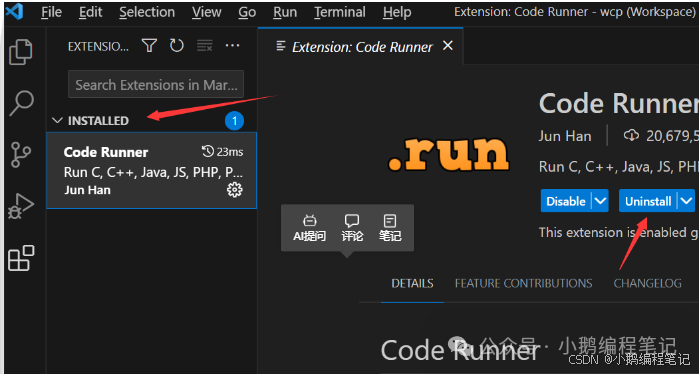Open the Go menu
The height and width of the screenshot is (374, 699).
click(247, 12)
